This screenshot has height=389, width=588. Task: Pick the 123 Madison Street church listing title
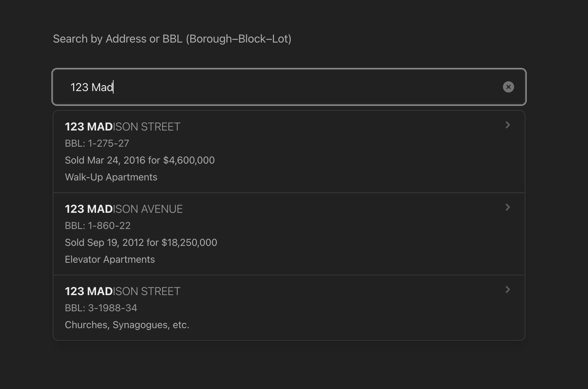pyautogui.click(x=122, y=291)
